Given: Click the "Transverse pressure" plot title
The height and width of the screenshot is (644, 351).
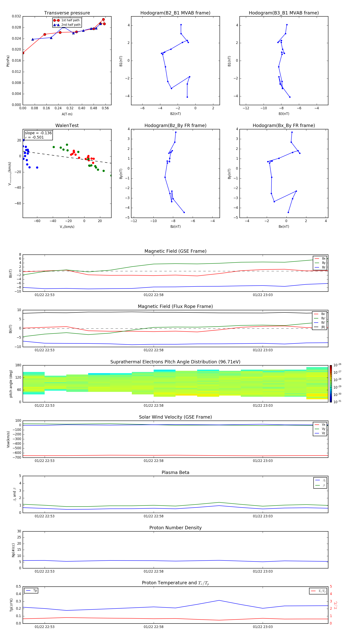Looking at the screenshot, I should (x=67, y=13).
